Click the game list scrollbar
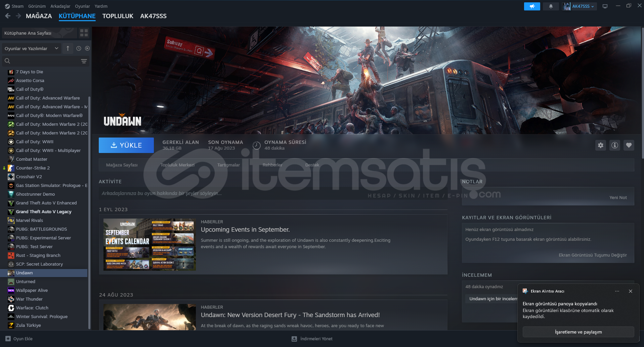Viewport: 644px width, 347px height. pyautogui.click(x=89, y=213)
